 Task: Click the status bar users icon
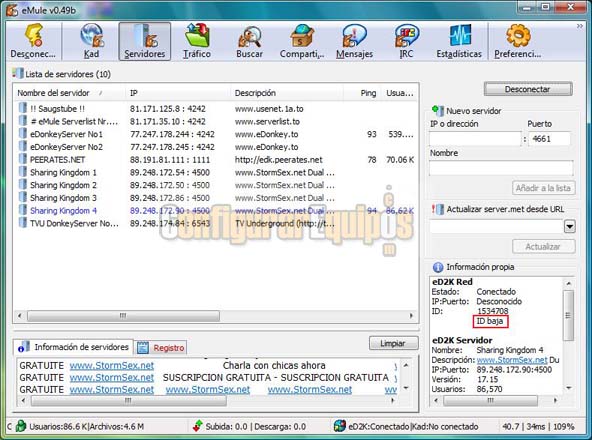tap(21, 426)
